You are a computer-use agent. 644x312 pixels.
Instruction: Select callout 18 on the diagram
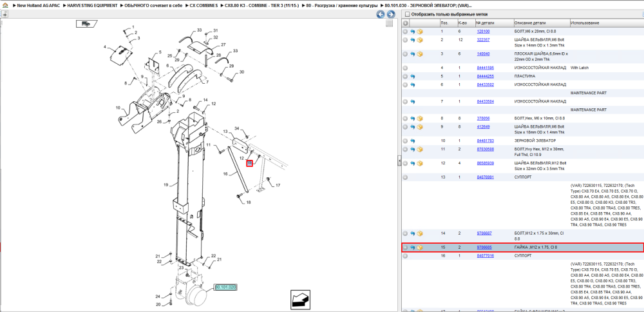(x=249, y=202)
